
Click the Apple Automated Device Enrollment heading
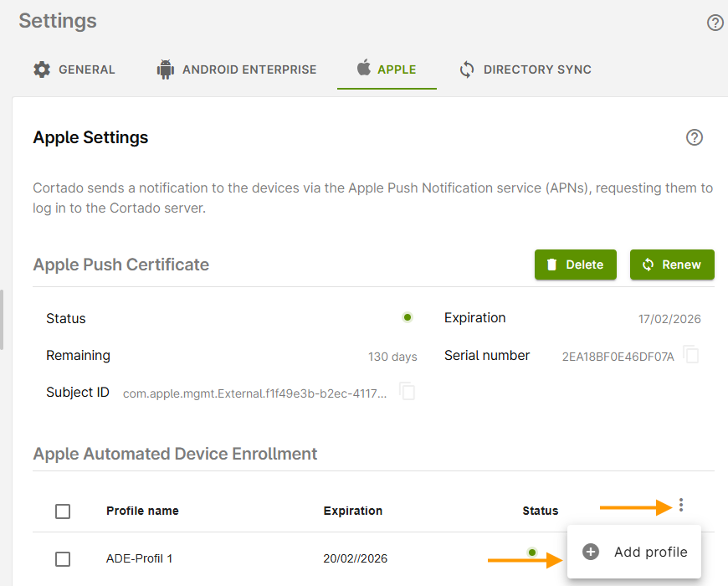click(x=175, y=454)
